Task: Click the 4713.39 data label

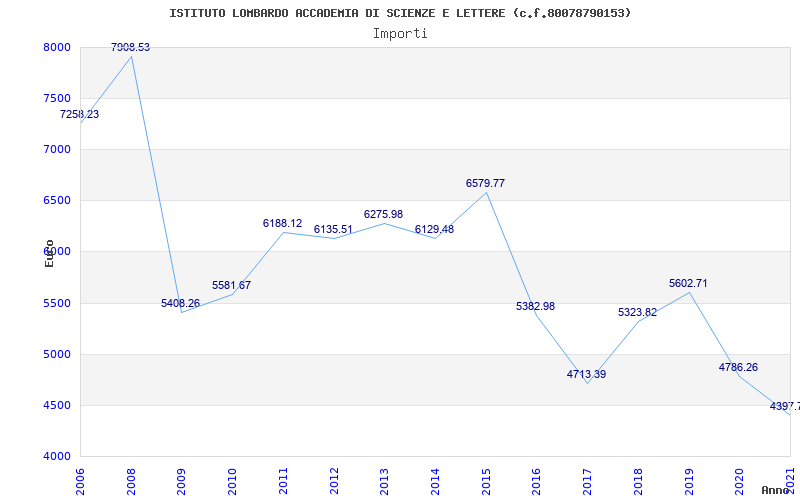Action: pyautogui.click(x=586, y=374)
